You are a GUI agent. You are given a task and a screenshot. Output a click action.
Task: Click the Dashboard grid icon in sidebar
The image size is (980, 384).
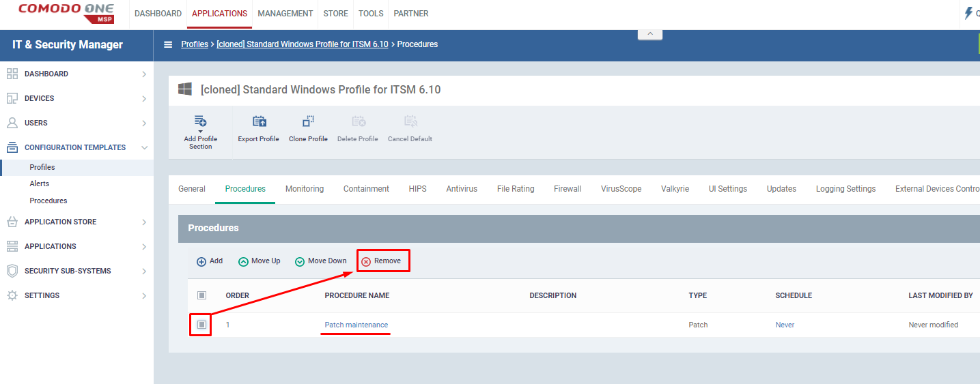click(x=12, y=74)
